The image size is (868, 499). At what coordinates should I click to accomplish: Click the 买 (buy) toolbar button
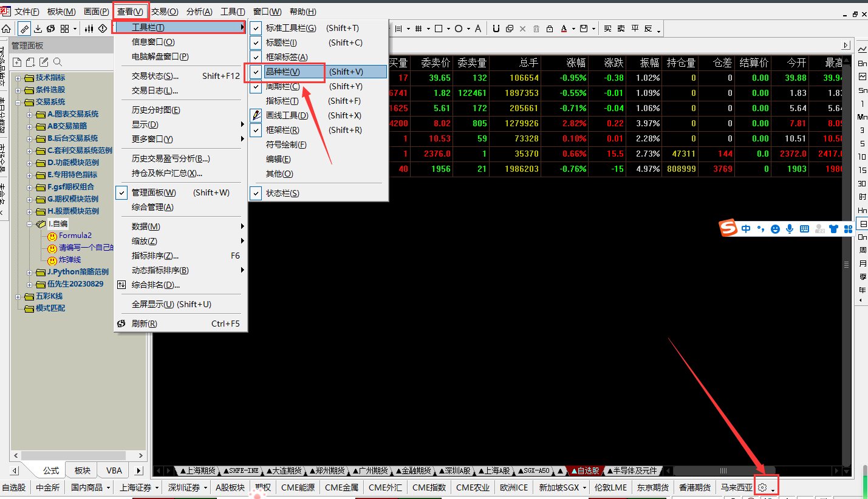pos(607,29)
